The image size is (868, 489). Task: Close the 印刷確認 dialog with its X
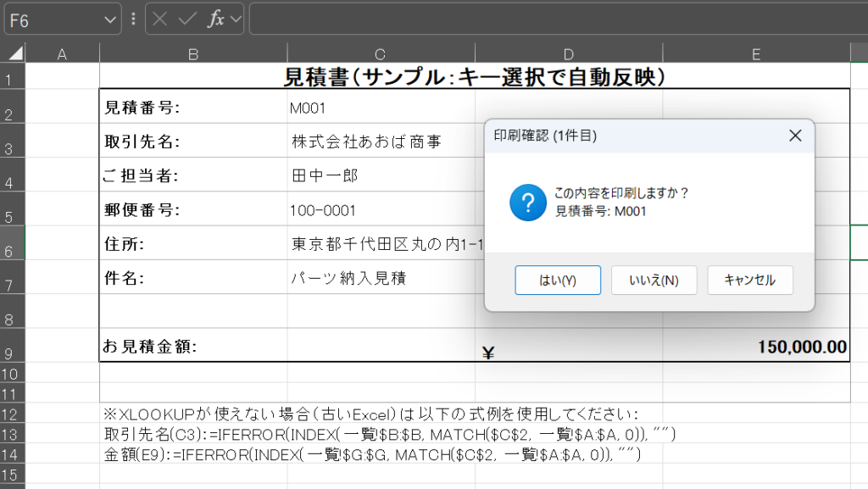click(x=794, y=136)
